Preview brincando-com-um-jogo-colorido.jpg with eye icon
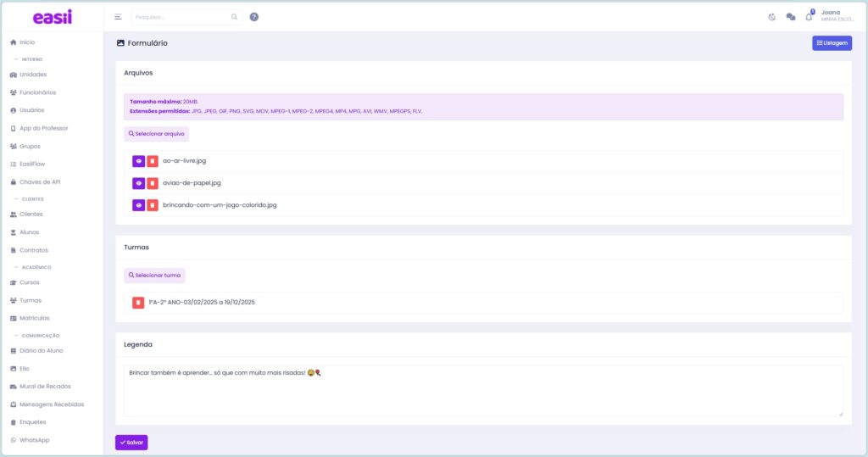This screenshot has height=457, width=868. point(138,205)
